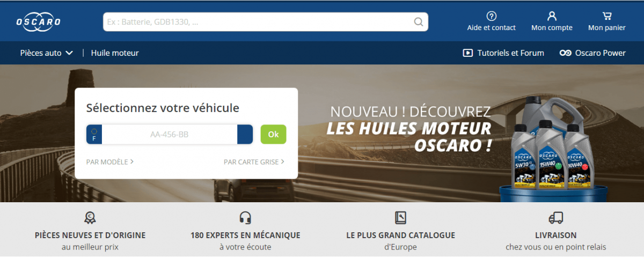Open the Huile moteur menu item
This screenshot has height=258, width=644.
pos(115,53)
